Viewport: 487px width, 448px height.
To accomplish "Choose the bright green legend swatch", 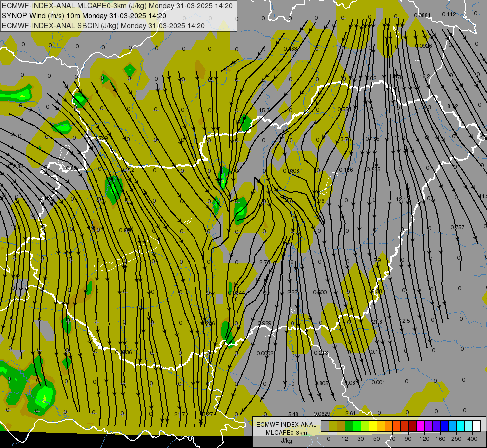I will 357,426.
